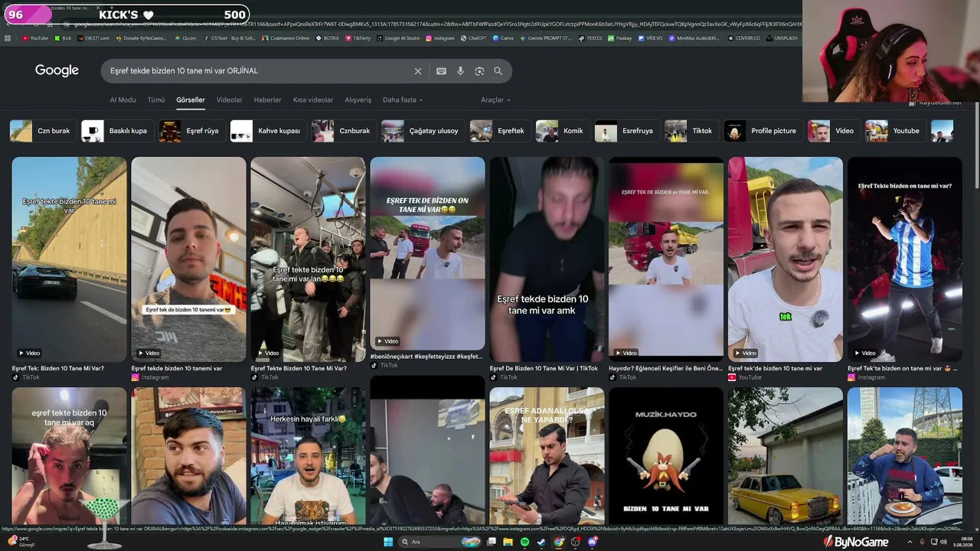The image size is (980, 551).
Task: Filter images by the Komik chip
Action: [563, 131]
